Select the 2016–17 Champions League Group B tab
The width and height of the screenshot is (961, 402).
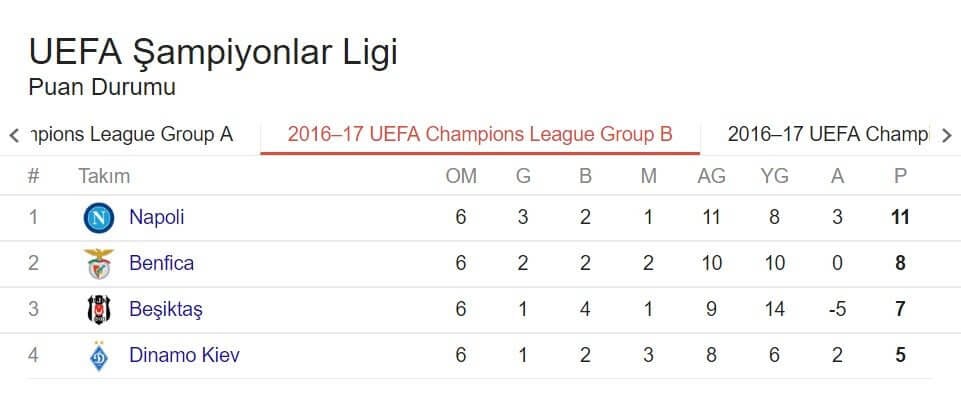480,134
